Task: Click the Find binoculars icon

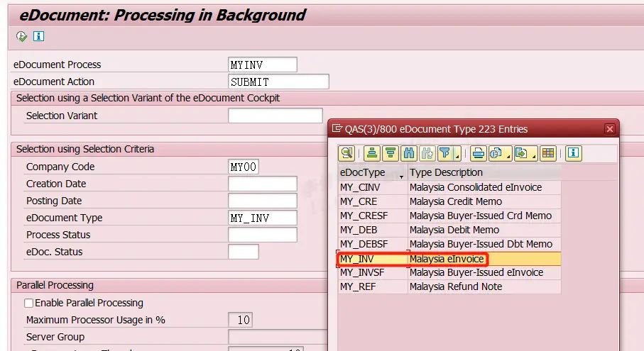Action: 409,152
